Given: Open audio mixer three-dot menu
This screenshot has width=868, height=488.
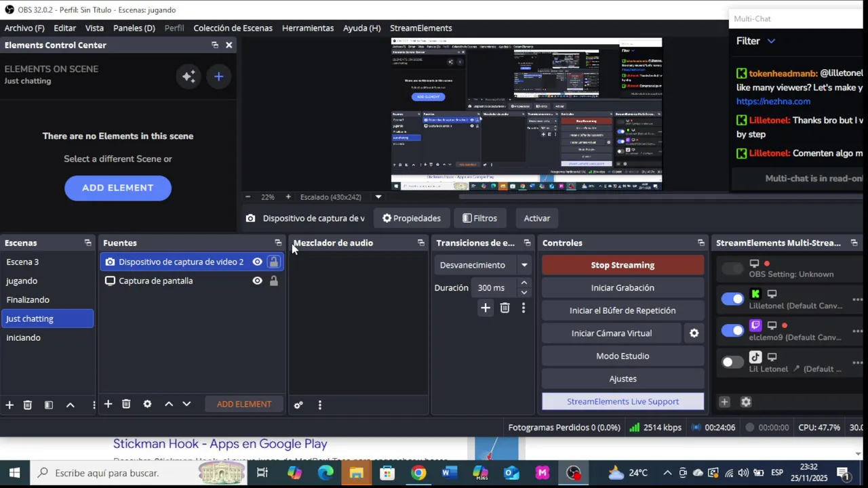Looking at the screenshot, I should coord(320,405).
